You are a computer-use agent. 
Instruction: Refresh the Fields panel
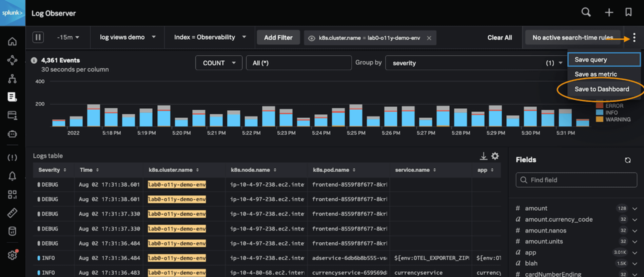628,160
